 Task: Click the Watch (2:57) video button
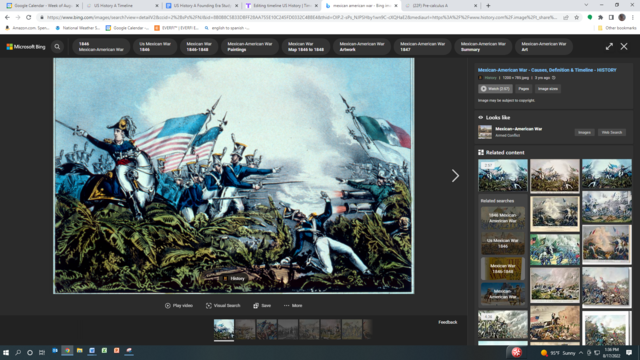[495, 89]
